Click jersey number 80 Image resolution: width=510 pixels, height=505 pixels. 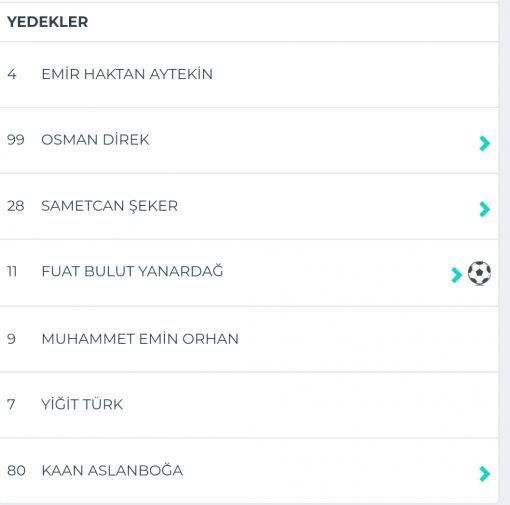16,471
